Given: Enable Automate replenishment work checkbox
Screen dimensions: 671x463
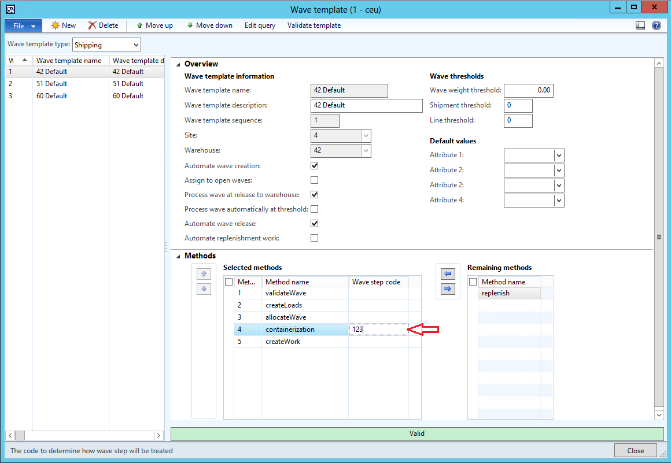Looking at the screenshot, I should click(x=314, y=238).
